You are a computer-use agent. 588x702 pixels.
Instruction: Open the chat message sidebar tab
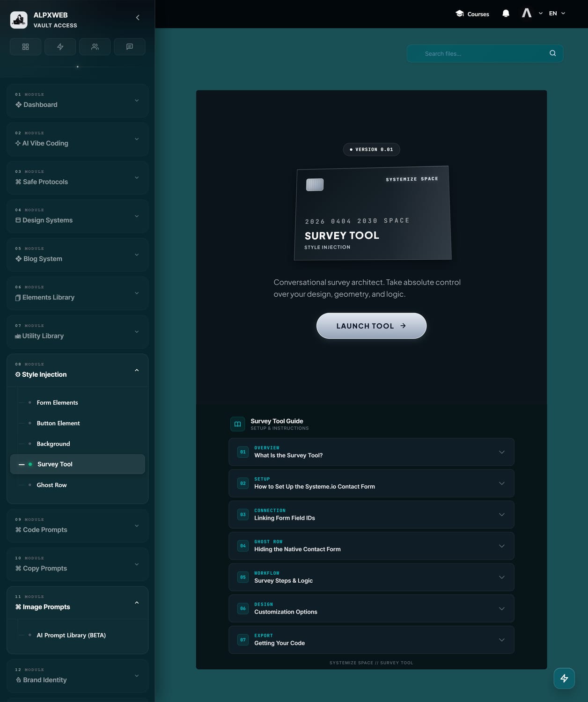130,47
